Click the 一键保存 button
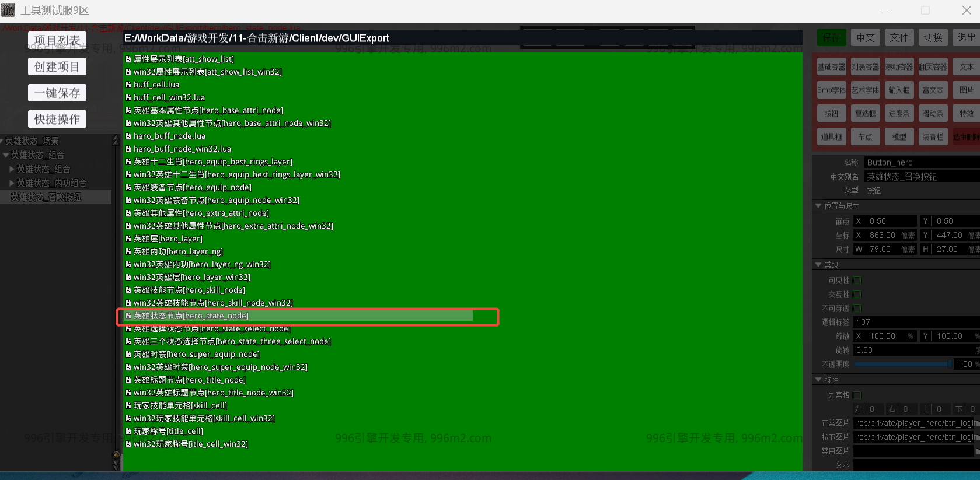Image resolution: width=980 pixels, height=480 pixels. pos(57,93)
